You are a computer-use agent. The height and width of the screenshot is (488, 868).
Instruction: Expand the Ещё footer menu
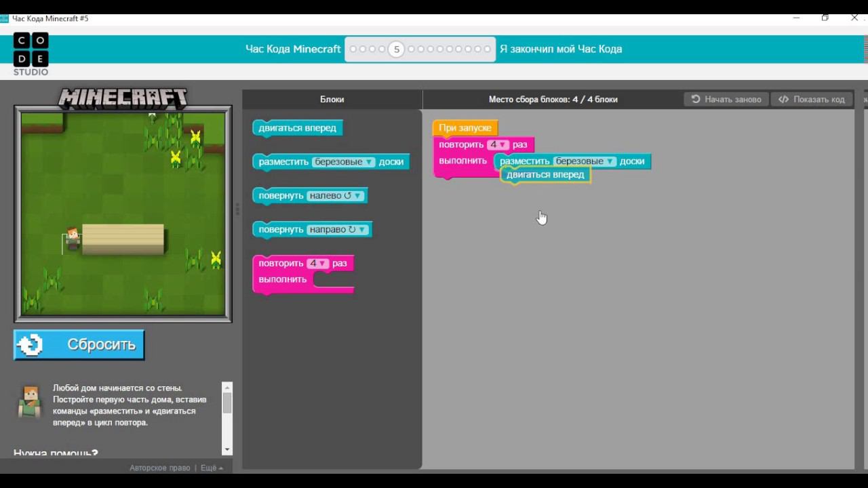click(212, 468)
